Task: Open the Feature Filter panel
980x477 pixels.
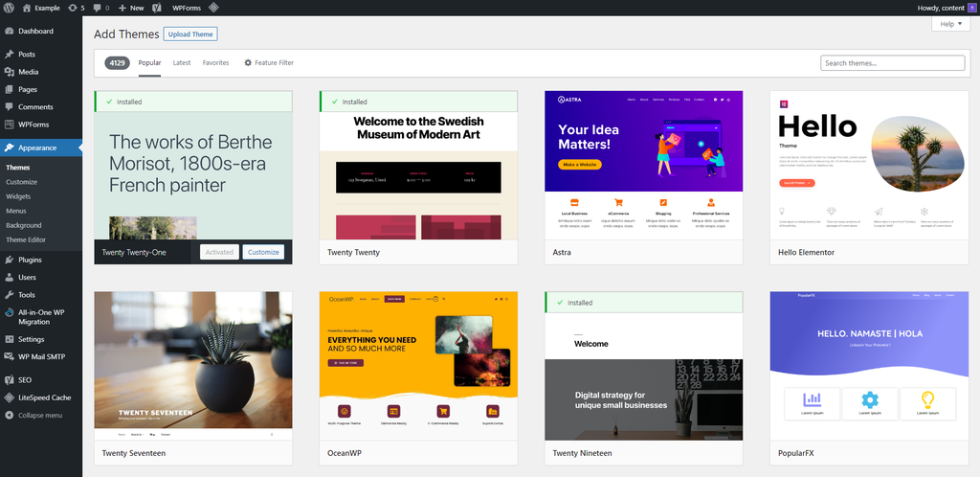Action: [268, 62]
